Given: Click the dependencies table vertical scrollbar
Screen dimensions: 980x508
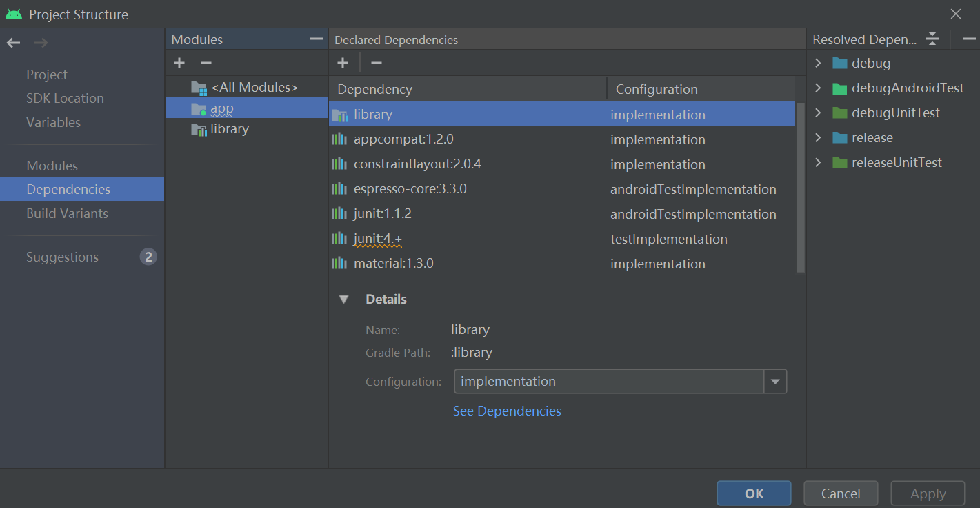Looking at the screenshot, I should coord(800,186).
